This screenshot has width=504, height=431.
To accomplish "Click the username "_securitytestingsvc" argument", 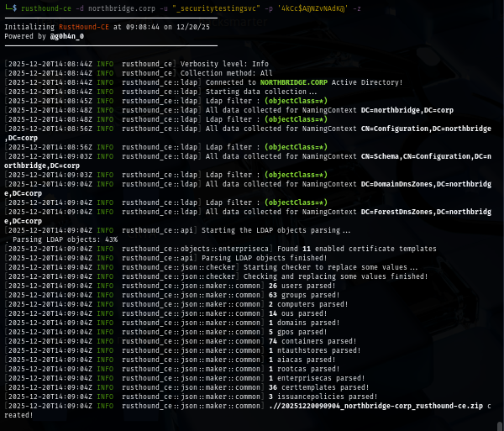I will tap(216, 8).
